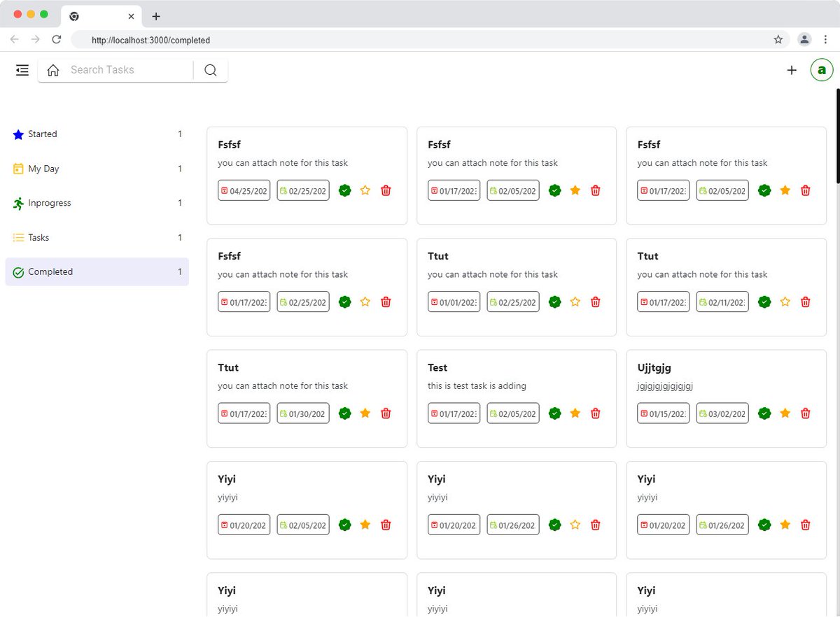Image resolution: width=840 pixels, height=617 pixels.
Task: Click the Search Tasks input field
Action: click(x=130, y=70)
